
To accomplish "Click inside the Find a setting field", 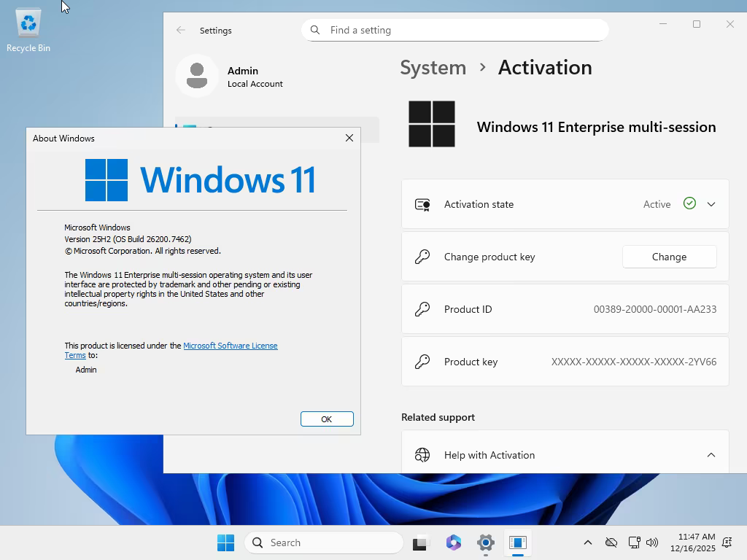I will (455, 30).
